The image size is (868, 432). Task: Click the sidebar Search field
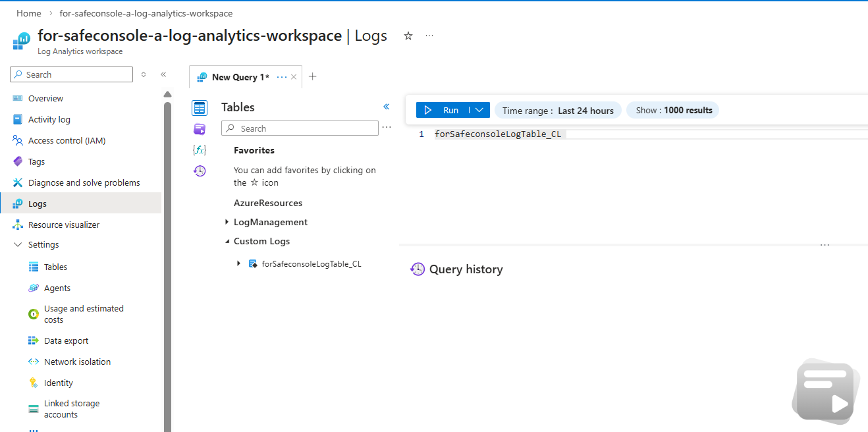tap(71, 74)
